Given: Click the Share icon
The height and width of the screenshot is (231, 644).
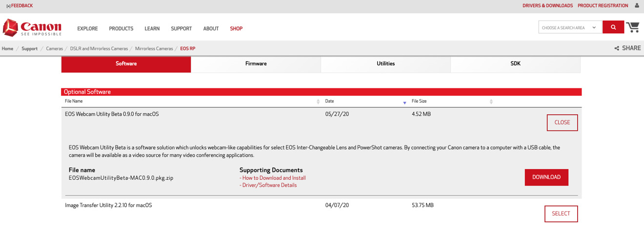Looking at the screenshot, I should pos(617,48).
